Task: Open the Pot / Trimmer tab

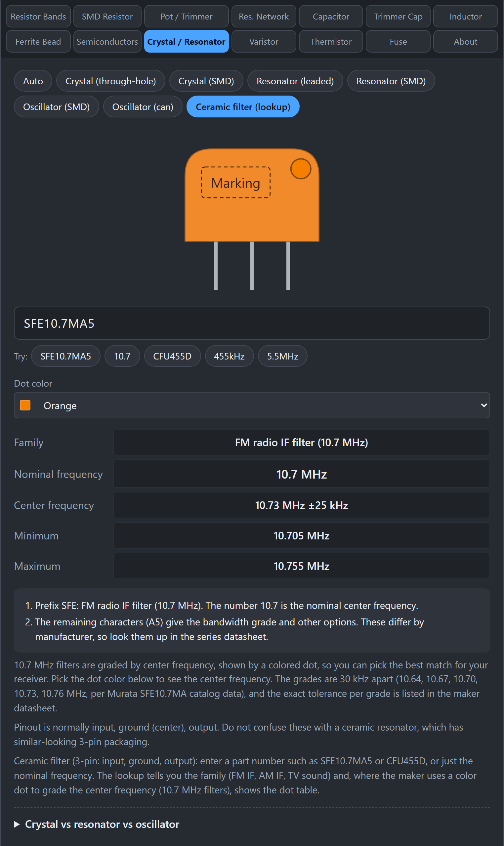Action: tap(186, 16)
